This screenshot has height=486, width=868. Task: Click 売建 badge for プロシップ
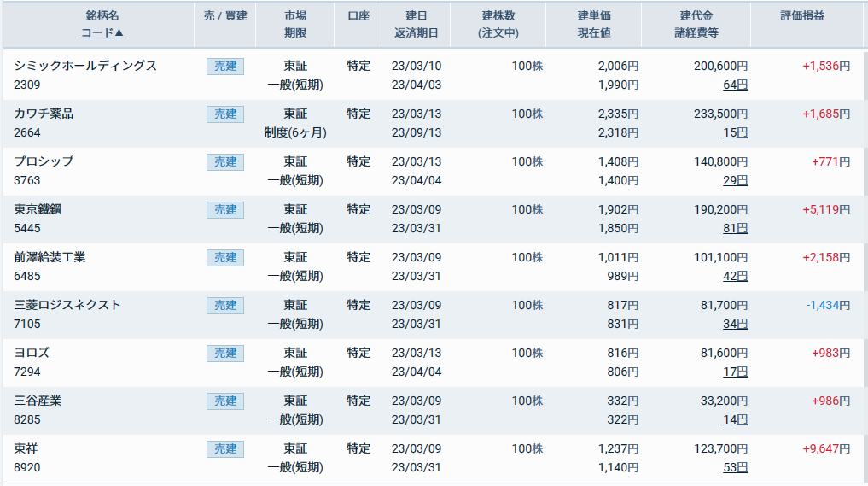225,161
